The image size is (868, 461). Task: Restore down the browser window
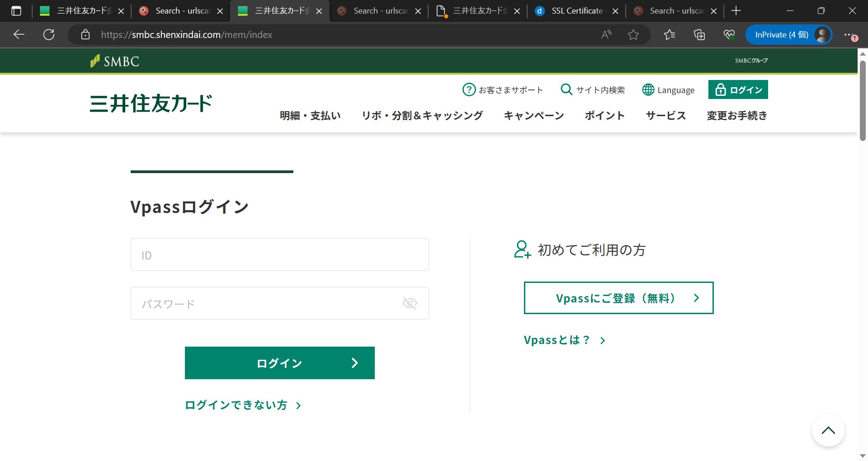tap(821, 11)
